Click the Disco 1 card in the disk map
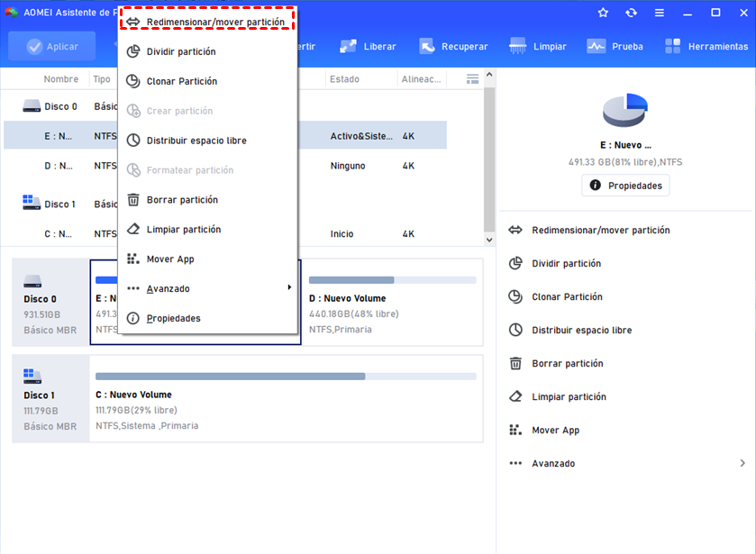 [50, 399]
